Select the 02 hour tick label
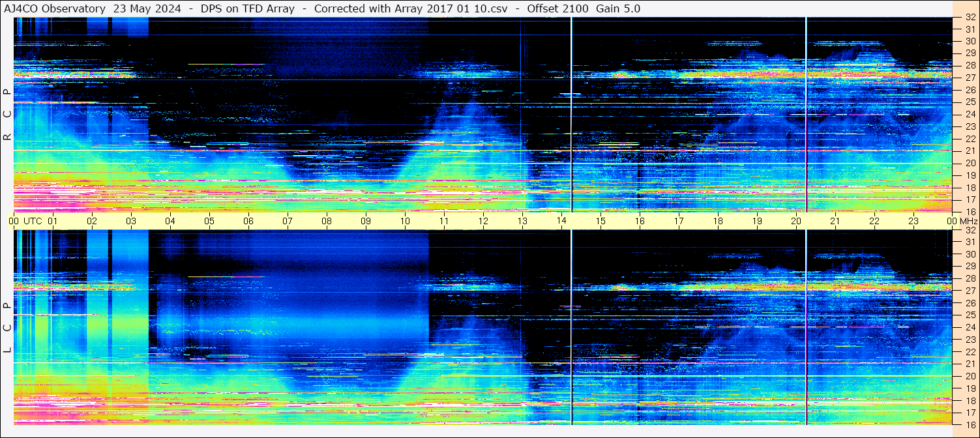 tap(92, 221)
